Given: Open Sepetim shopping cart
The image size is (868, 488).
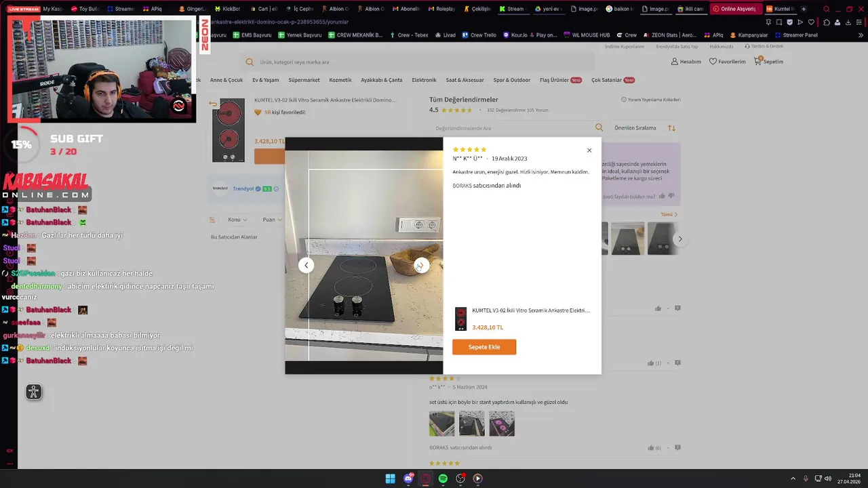Looking at the screenshot, I should 768,62.
